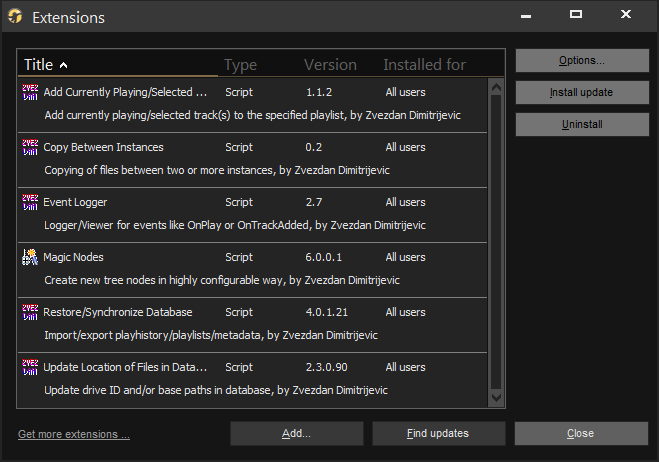Click the Copy Between Instances script icon

pyautogui.click(x=29, y=147)
